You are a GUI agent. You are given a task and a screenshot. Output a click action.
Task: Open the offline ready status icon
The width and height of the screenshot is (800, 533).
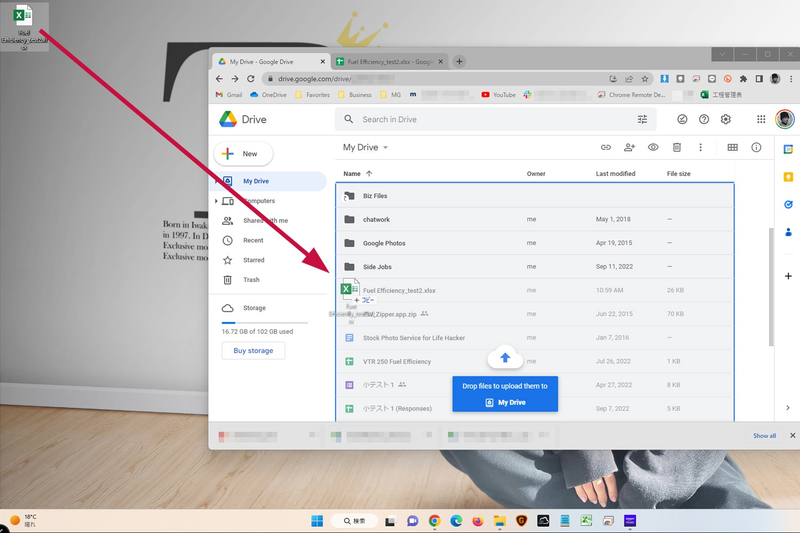click(682, 119)
